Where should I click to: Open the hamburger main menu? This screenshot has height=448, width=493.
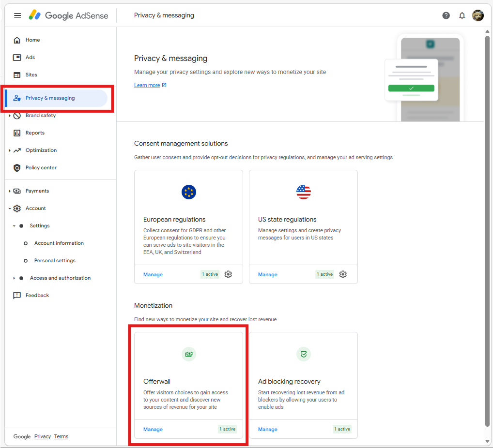pos(17,15)
